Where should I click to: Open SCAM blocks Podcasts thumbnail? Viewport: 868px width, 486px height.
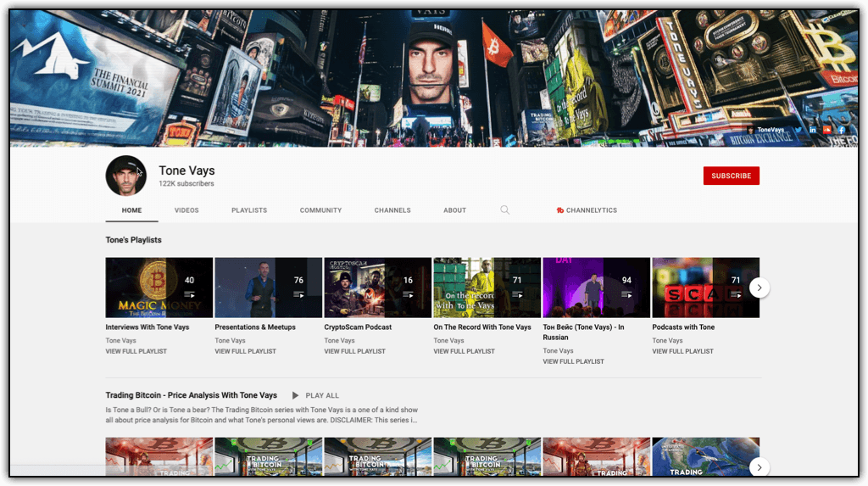click(706, 288)
